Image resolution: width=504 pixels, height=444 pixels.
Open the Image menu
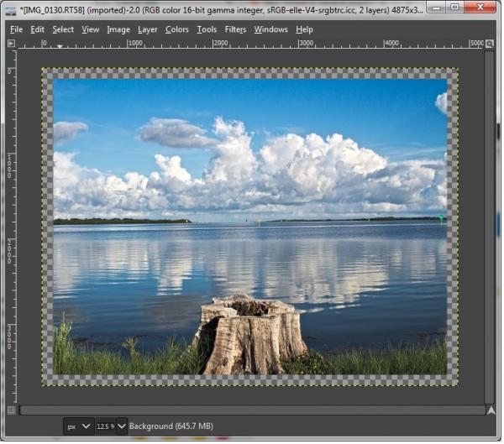pos(119,30)
